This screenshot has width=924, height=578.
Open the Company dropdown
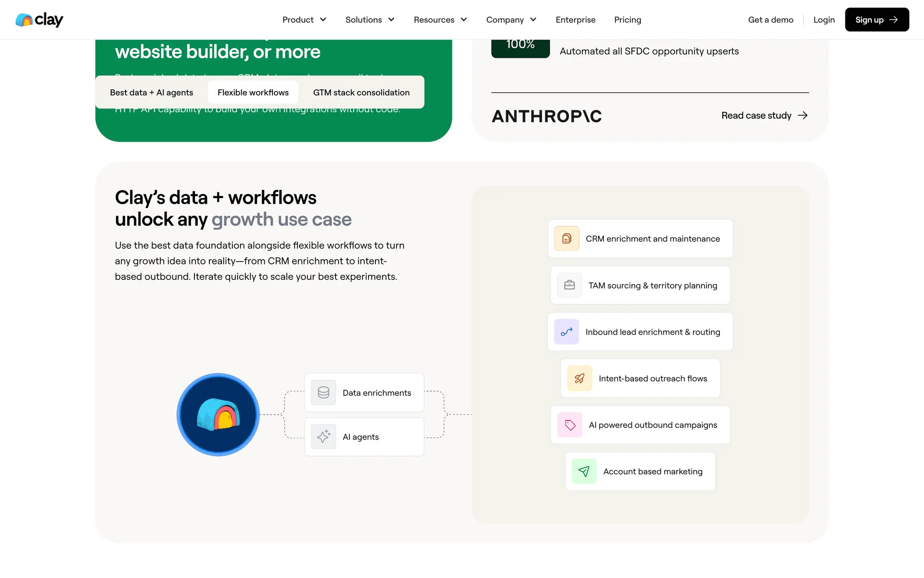[511, 20]
